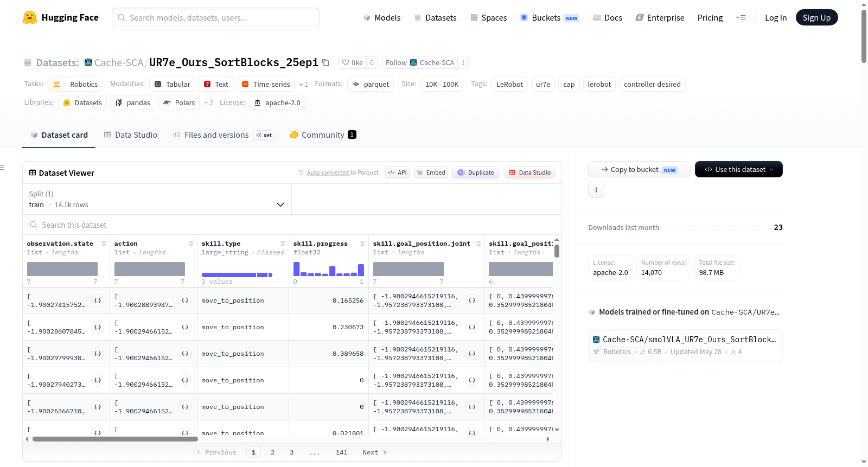
Task: Click the Cache-SCA organization avatar in the title
Action: coord(88,62)
